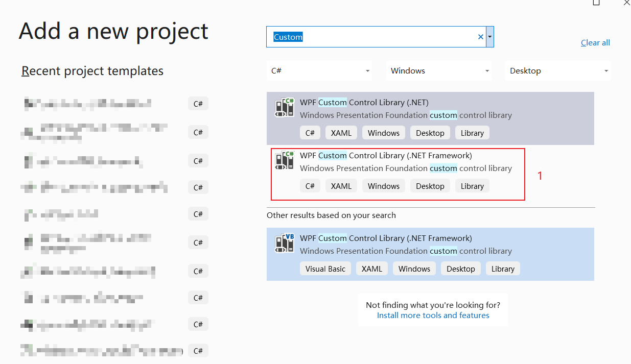Click the Windows tag in C# .NET Framework template
Viewport: 631px width, 364px height.
384,186
